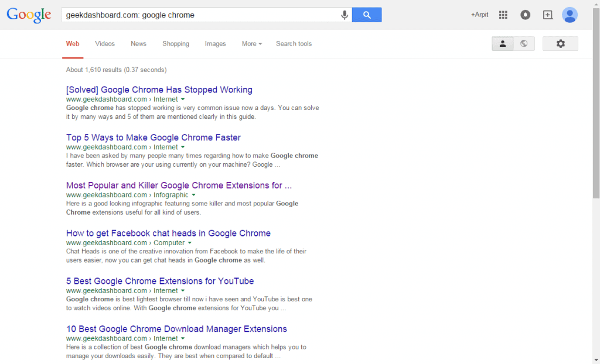Viewport: 600px width, 364px height.
Task: Switch to global results with the globe toggle
Action: (524, 43)
